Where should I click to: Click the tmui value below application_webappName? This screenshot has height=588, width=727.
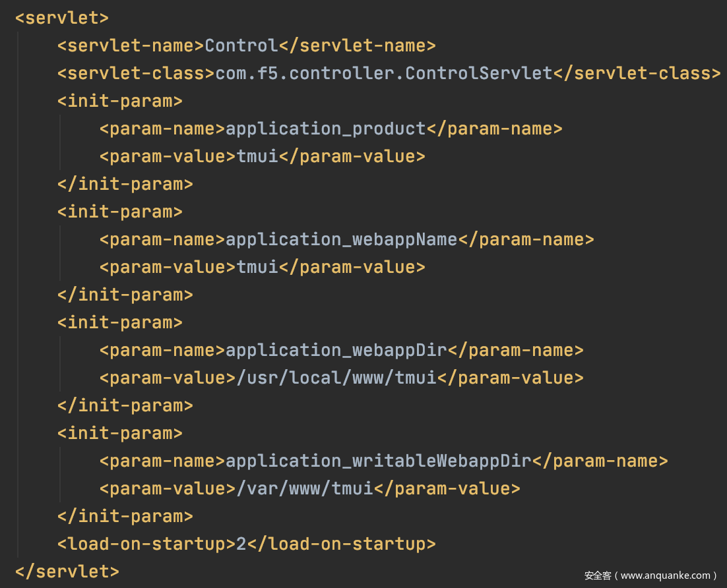[x=258, y=267]
